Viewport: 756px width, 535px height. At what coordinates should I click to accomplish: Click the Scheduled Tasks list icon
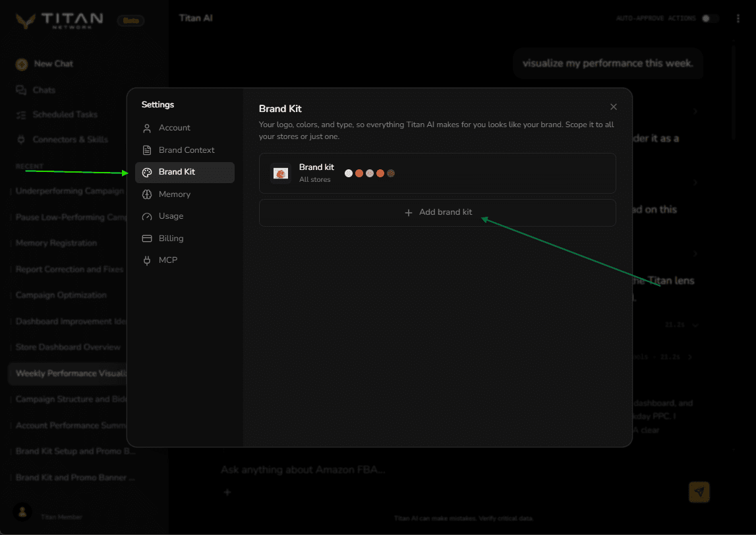pos(21,115)
